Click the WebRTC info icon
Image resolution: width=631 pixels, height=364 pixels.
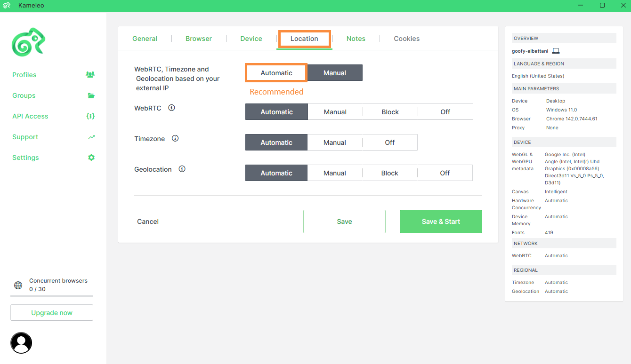point(171,108)
